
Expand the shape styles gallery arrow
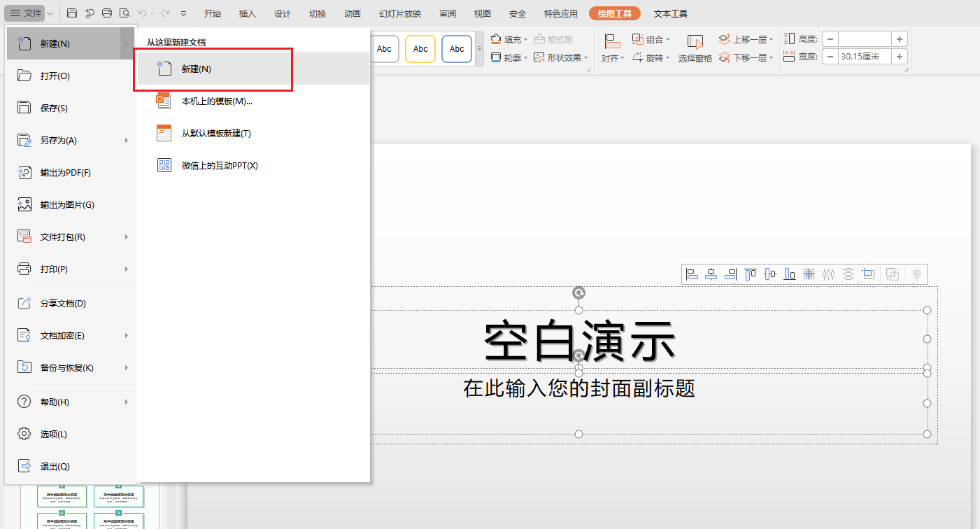(x=479, y=49)
